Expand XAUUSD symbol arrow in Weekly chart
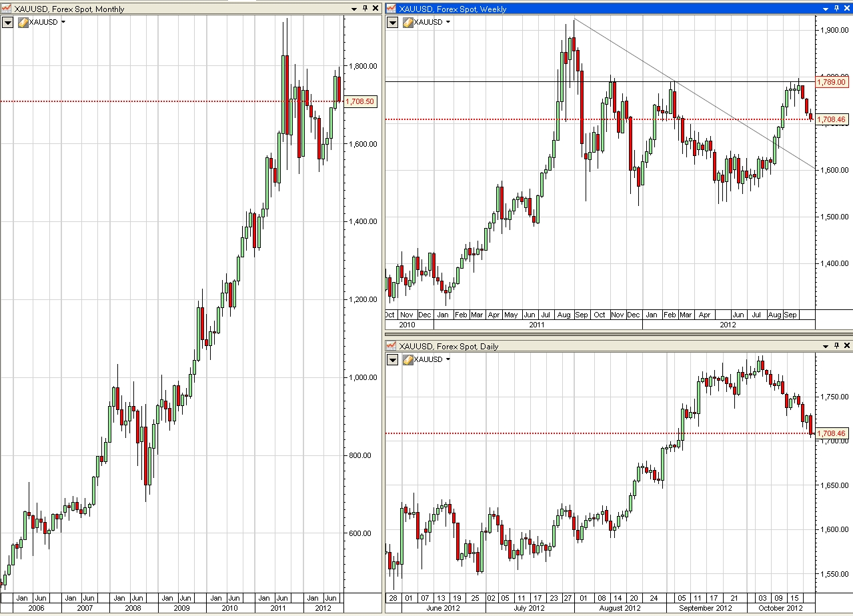The height and width of the screenshot is (616, 853). pos(448,22)
